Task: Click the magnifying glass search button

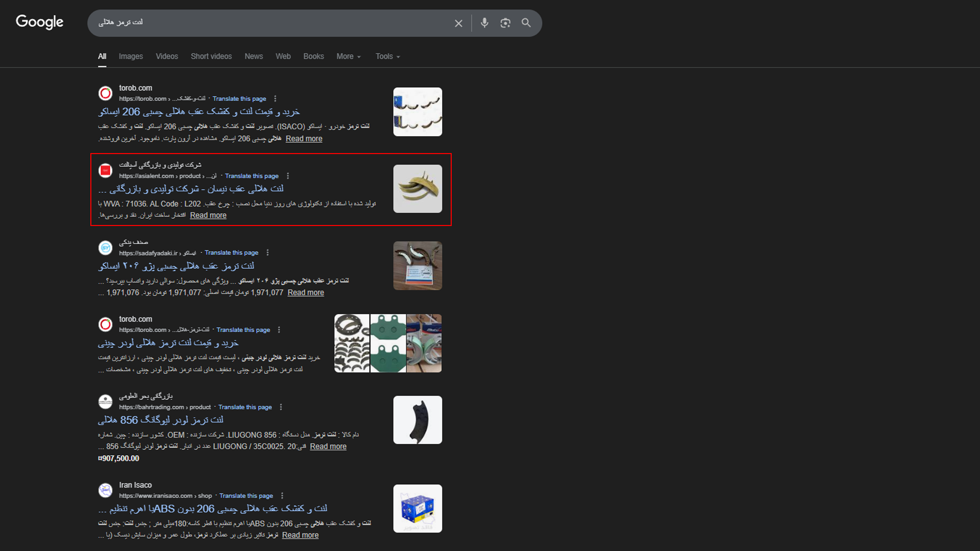Action: (526, 23)
